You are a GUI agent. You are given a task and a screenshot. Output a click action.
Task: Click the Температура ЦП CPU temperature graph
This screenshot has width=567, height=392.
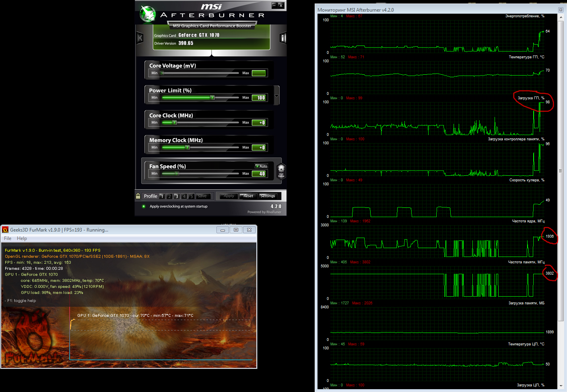437,364
